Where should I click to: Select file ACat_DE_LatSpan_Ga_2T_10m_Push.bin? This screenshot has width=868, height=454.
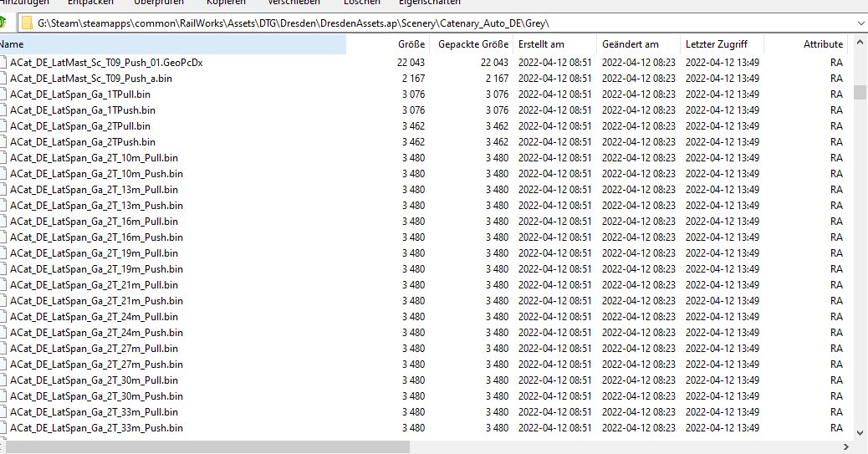click(96, 174)
